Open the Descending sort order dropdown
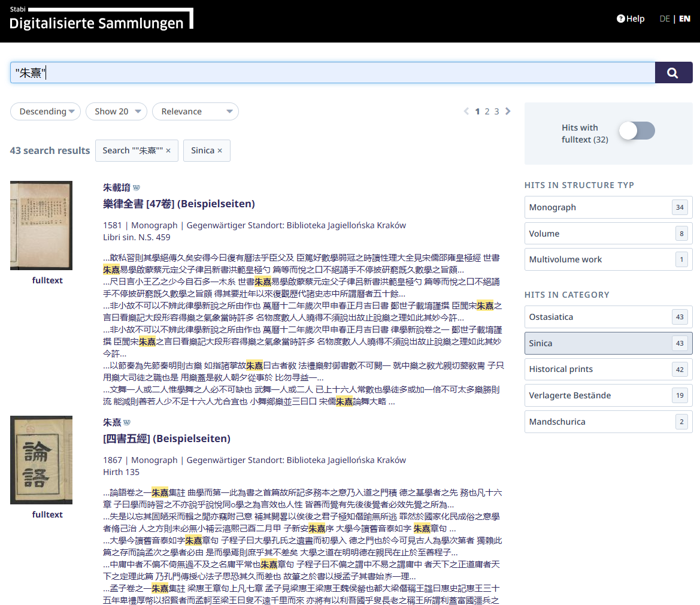The image size is (700, 605). tap(46, 111)
